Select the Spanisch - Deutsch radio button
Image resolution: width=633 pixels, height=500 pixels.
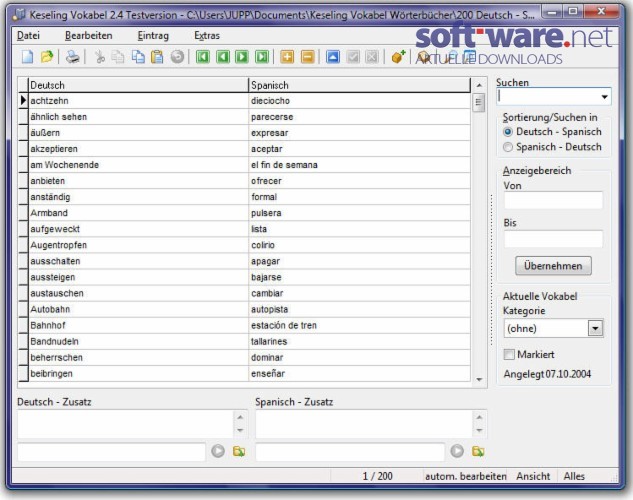point(508,147)
